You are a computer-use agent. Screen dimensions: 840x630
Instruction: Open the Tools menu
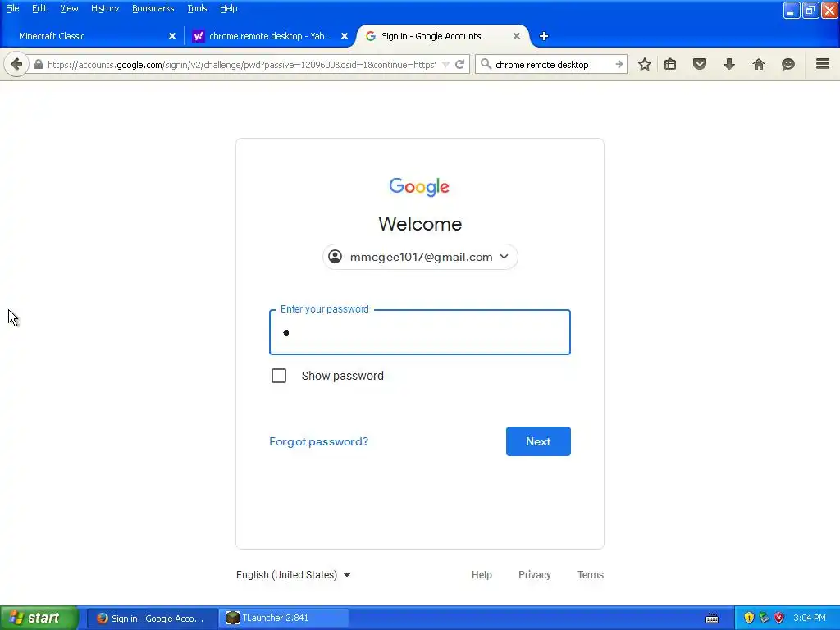pyautogui.click(x=197, y=8)
